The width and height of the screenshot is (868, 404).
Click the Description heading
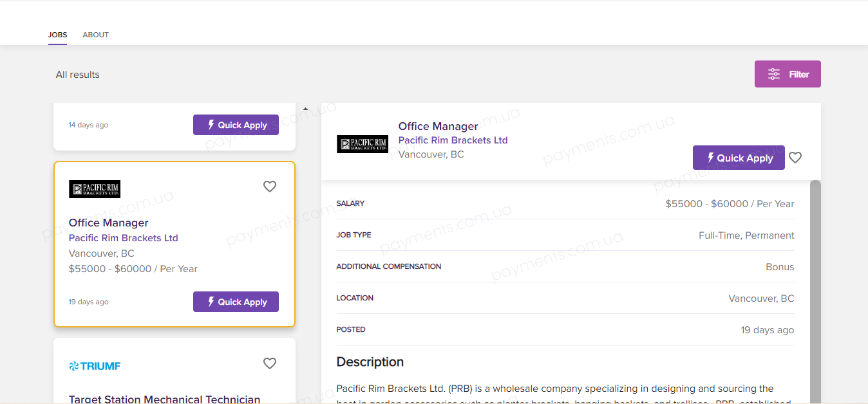point(370,362)
